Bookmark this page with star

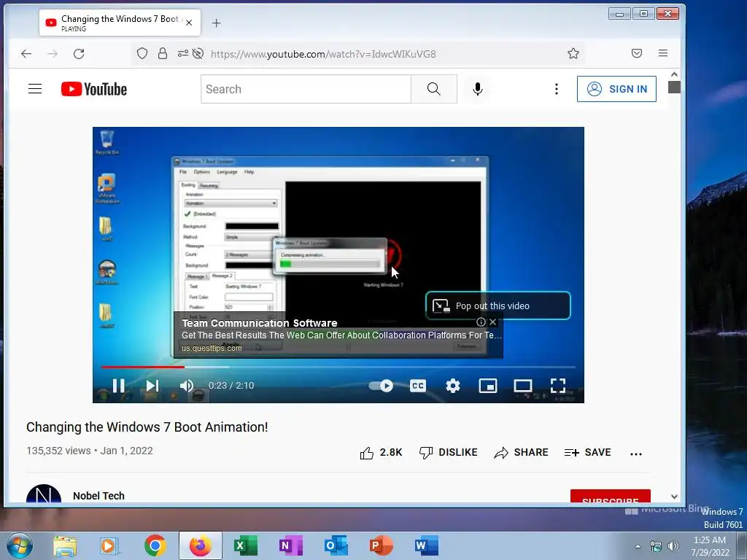click(573, 53)
